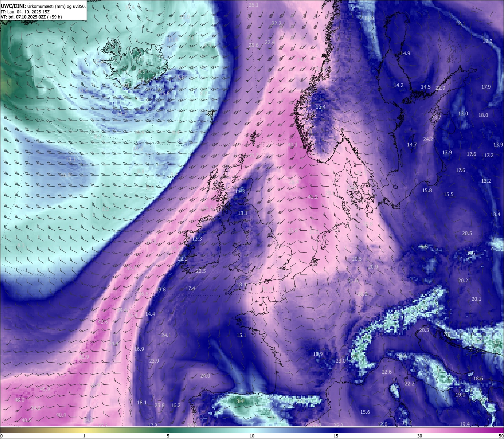Viewport: 504px width, 439px height.
Task: Click the 25.6 value label
Action: click(x=254, y=45)
